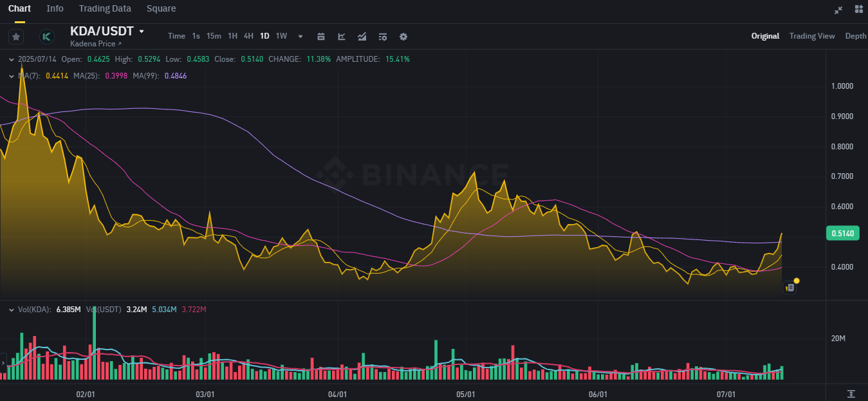Viewport: 868px width, 401px height.
Task: Click the Low price value 0.4583
Action: [198, 59]
